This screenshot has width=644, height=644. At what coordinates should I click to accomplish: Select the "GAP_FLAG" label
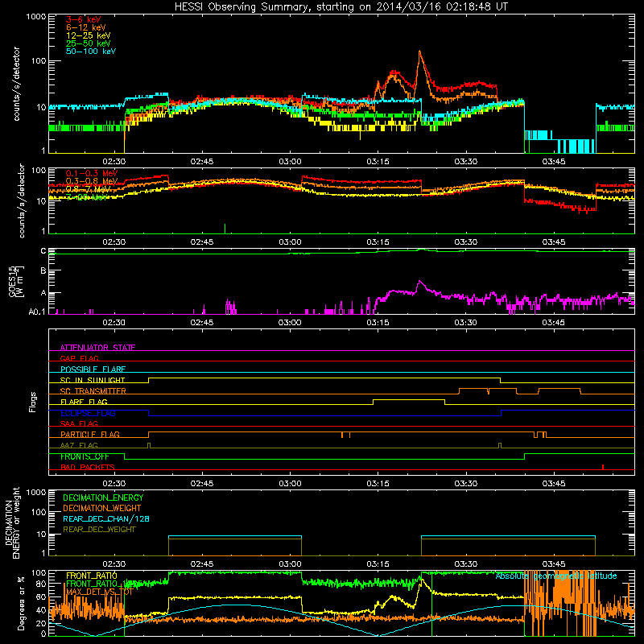coord(79,358)
